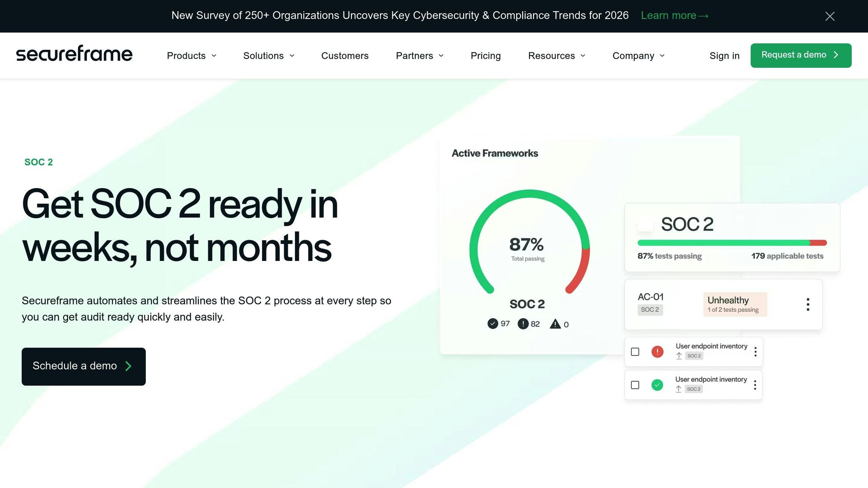The height and width of the screenshot is (488, 868).
Task: Check the box on passing endpoint inventory row
Action: (x=635, y=385)
